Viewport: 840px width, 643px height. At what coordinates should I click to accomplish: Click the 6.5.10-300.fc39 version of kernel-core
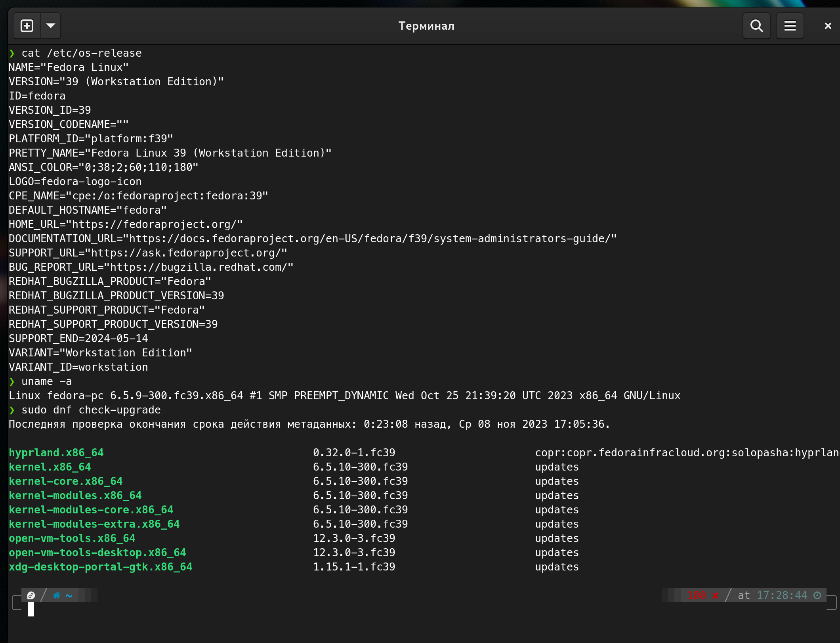[x=361, y=481]
